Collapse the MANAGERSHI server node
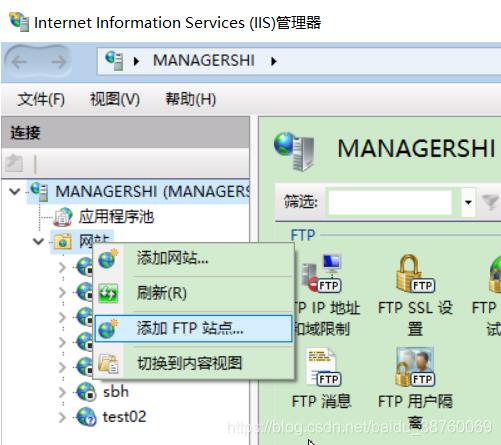 click(x=15, y=192)
